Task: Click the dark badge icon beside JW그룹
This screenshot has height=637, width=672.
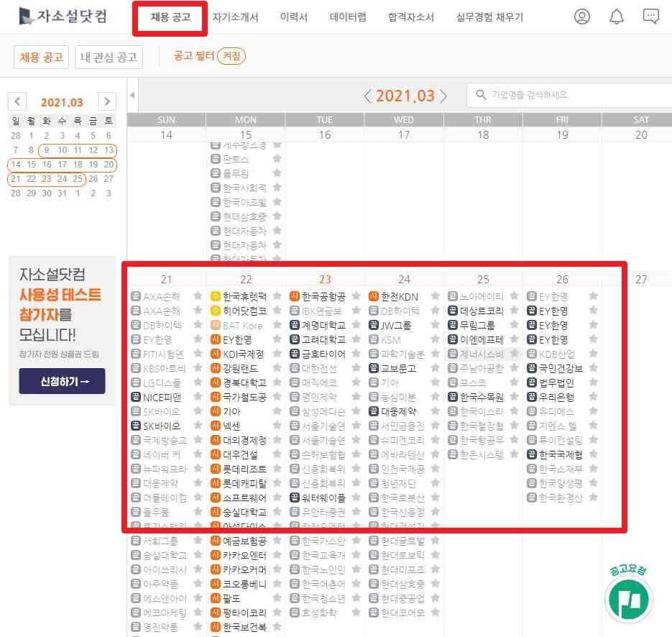Action: [373, 325]
